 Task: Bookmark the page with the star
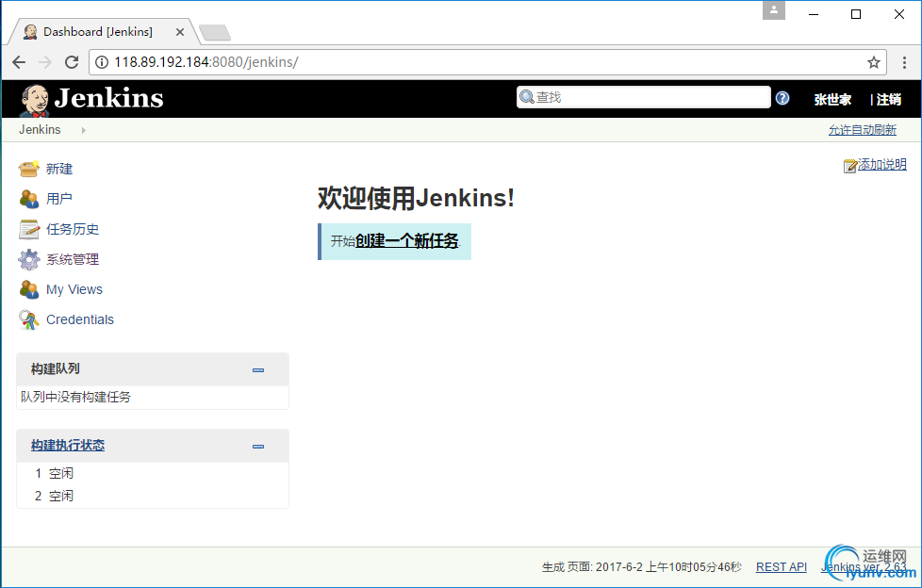tap(873, 61)
